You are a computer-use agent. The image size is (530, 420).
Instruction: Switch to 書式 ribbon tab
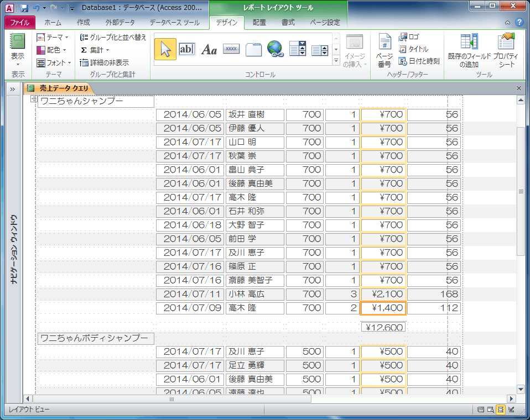coord(288,23)
